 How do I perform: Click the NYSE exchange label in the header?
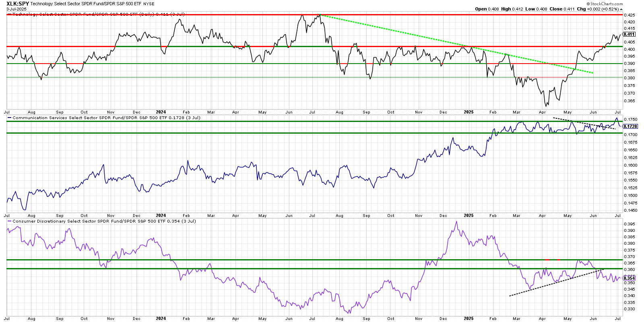[x=149, y=4]
